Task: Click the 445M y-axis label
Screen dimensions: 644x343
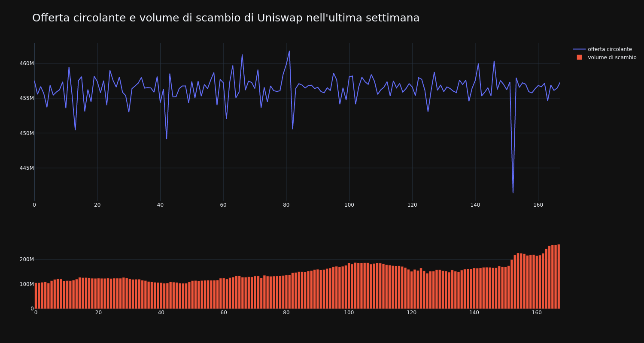Action: [x=27, y=168]
